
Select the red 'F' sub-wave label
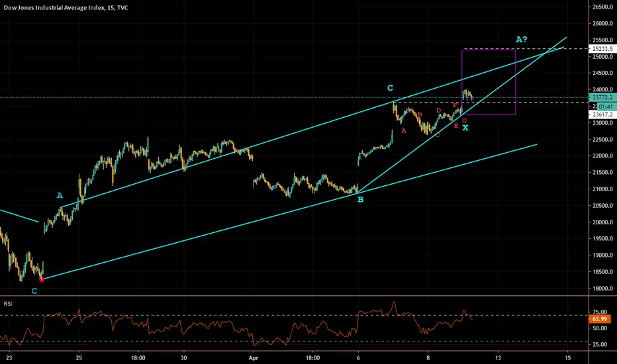pos(455,105)
